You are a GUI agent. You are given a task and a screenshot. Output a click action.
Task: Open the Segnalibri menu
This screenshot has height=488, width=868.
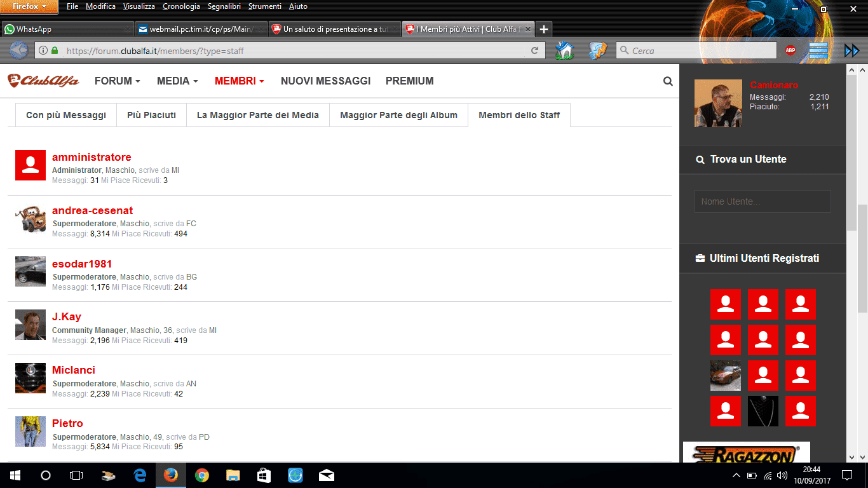pos(222,6)
